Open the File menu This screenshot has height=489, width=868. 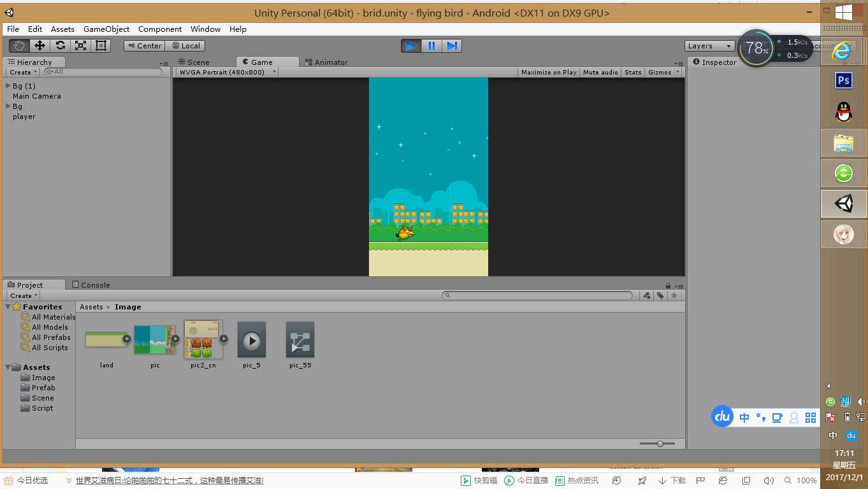point(13,29)
